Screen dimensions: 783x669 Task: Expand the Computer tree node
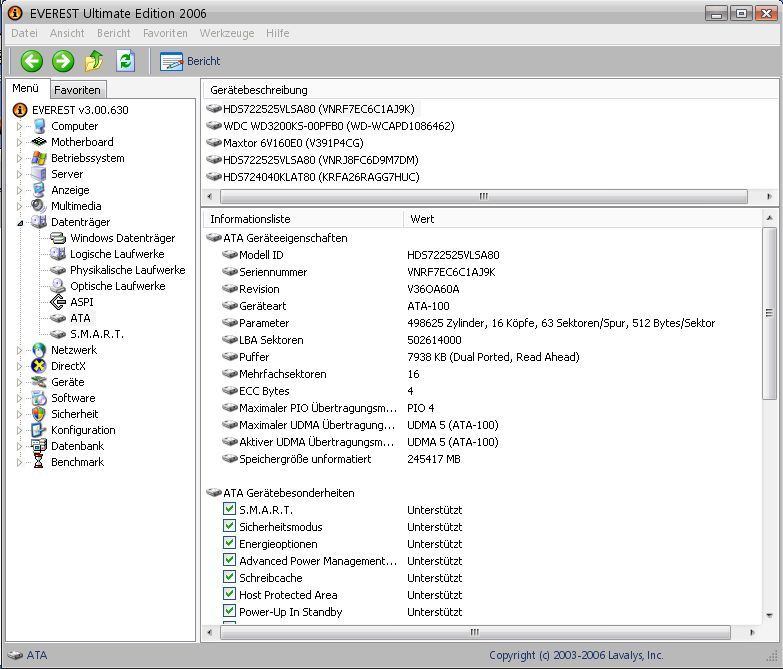pyautogui.click(x=19, y=126)
